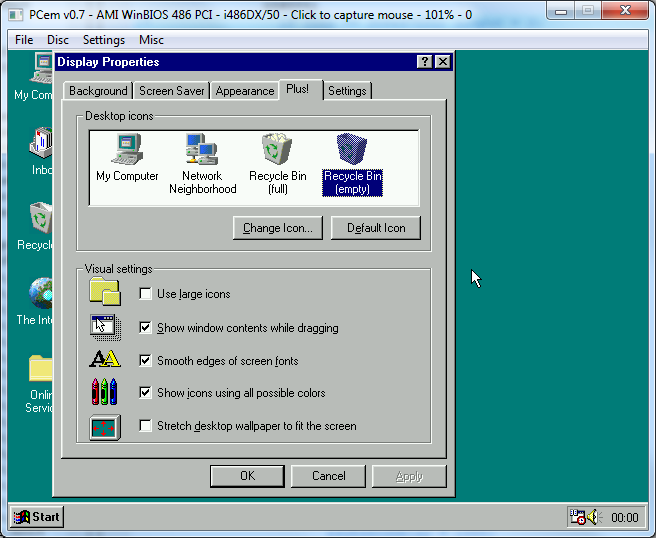The width and height of the screenshot is (656, 538).
Task: Click the AA font smoothing icon
Action: [x=105, y=359]
